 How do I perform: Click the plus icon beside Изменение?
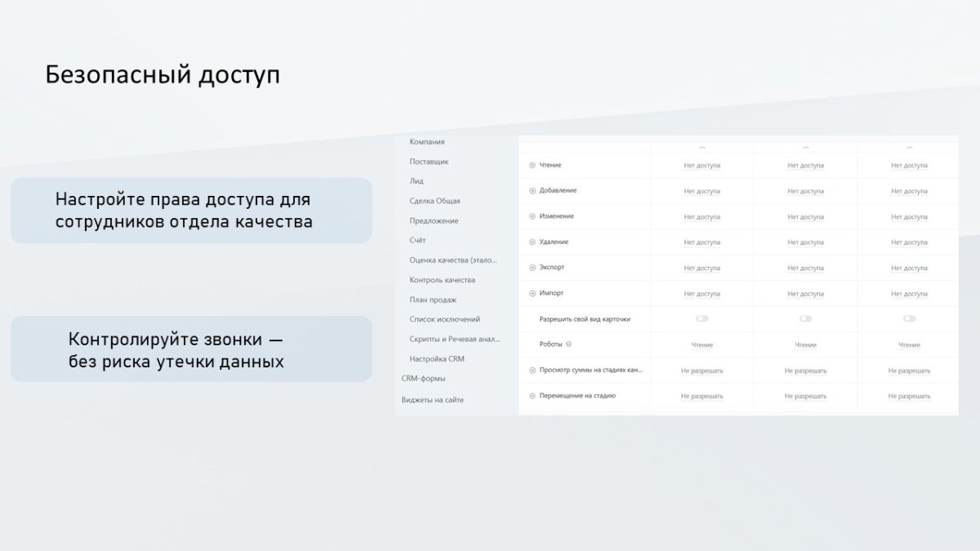[x=532, y=216]
